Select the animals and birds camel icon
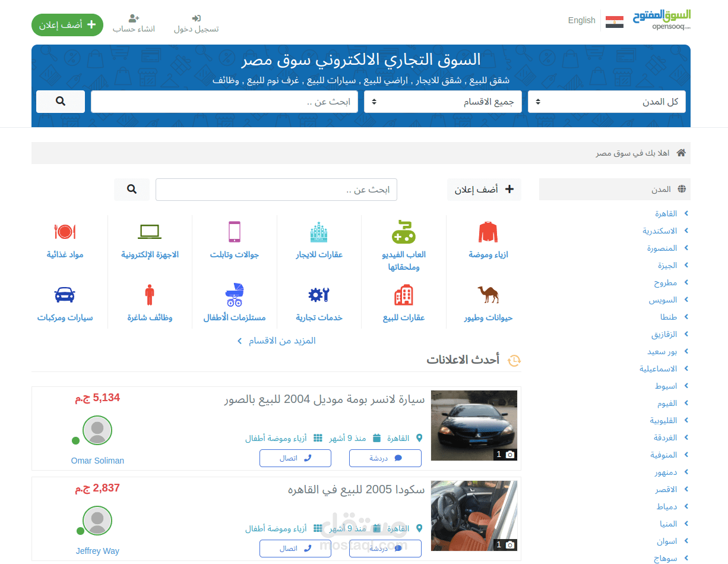 (488, 295)
